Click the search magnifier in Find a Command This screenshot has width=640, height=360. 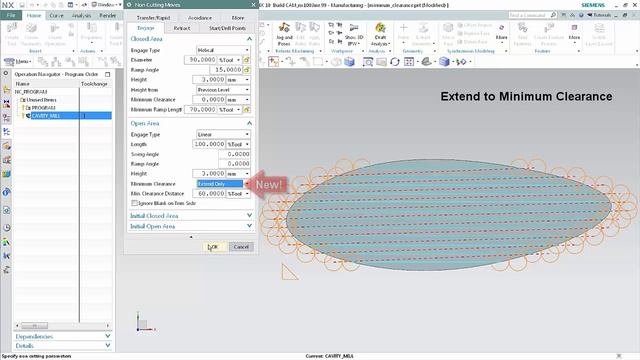(x=553, y=15)
